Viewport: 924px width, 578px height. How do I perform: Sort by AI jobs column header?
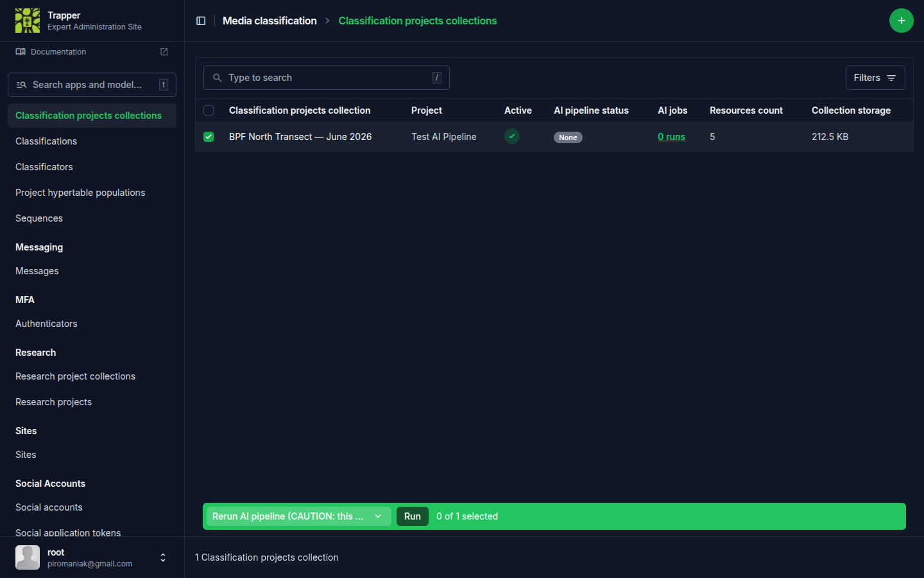[x=672, y=110]
